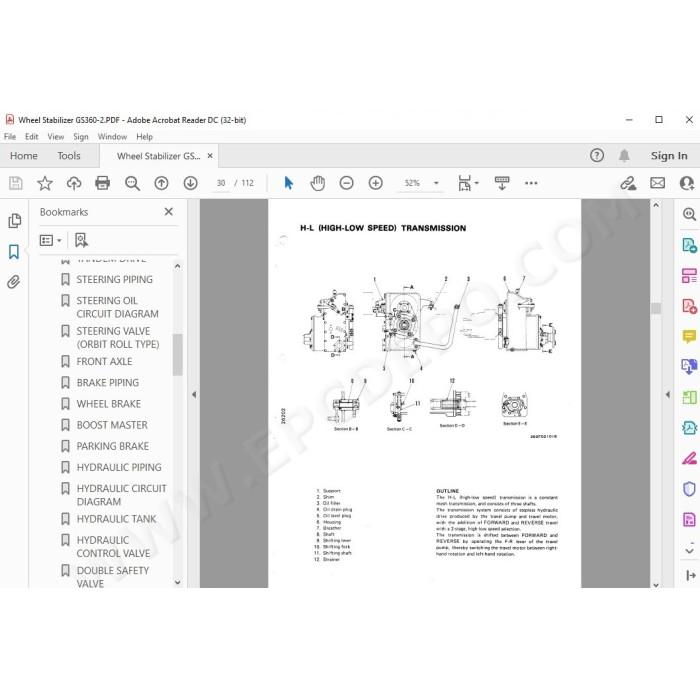Click bookmarks list scroll up arrow
The width and height of the screenshot is (700, 700).
point(178,267)
